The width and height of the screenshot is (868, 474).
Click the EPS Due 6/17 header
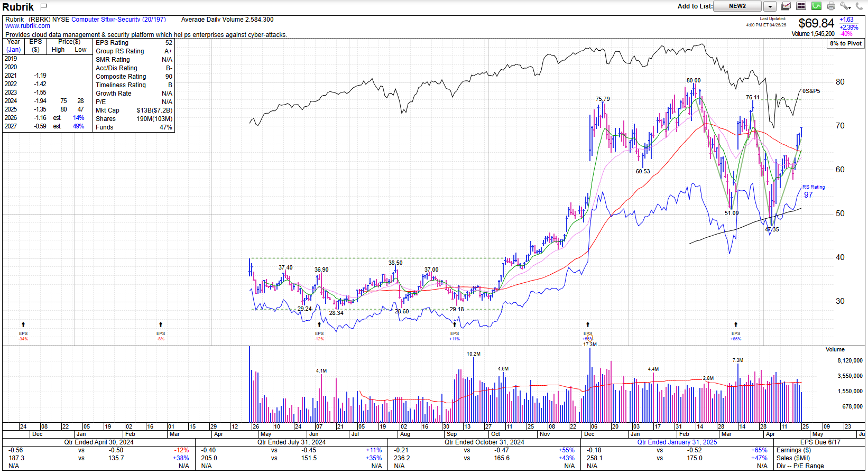[820, 442]
